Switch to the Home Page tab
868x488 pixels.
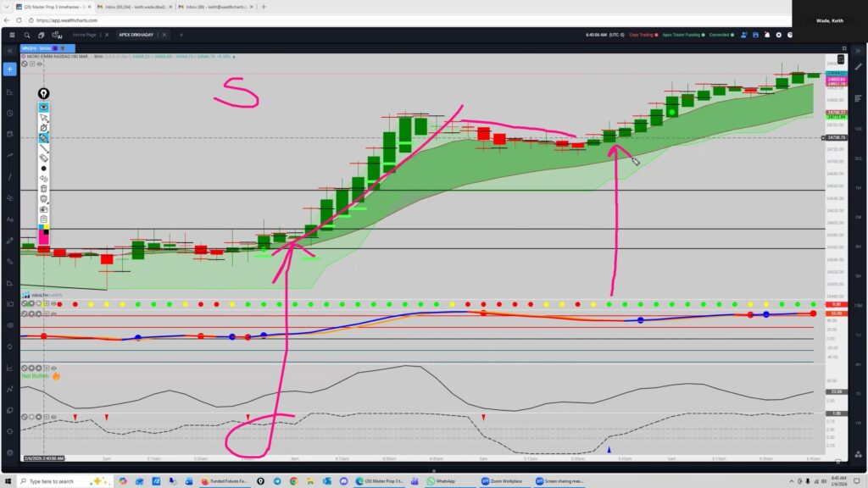[85, 35]
